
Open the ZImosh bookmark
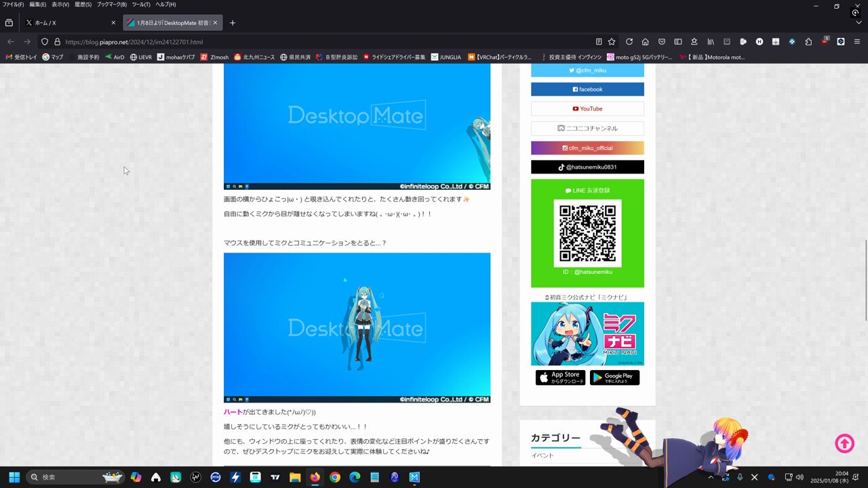[215, 57]
